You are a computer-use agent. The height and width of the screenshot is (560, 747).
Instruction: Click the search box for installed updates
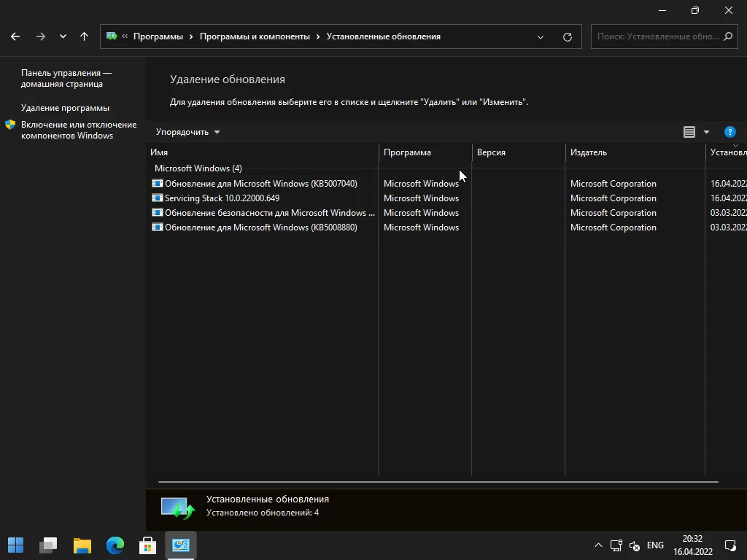click(x=657, y=36)
